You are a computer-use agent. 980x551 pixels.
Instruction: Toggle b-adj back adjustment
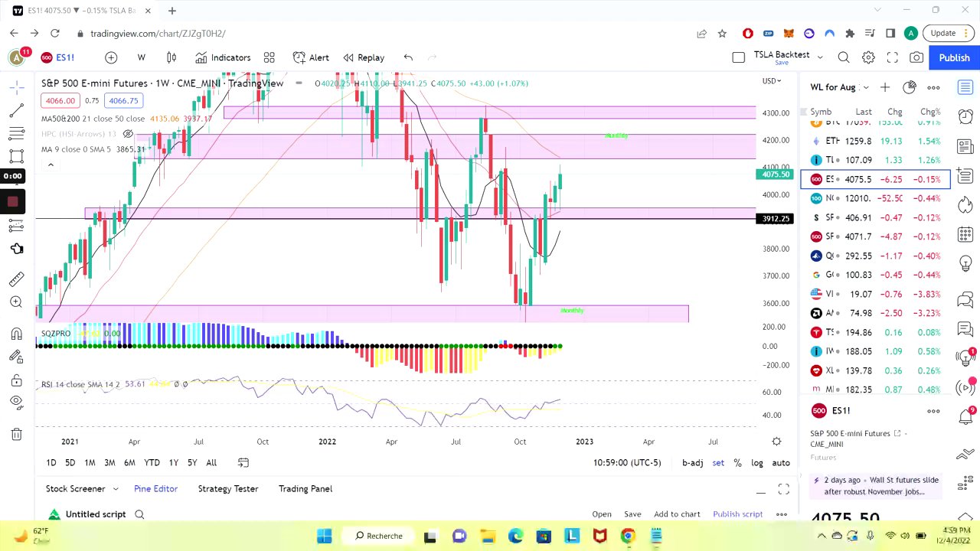(692, 462)
